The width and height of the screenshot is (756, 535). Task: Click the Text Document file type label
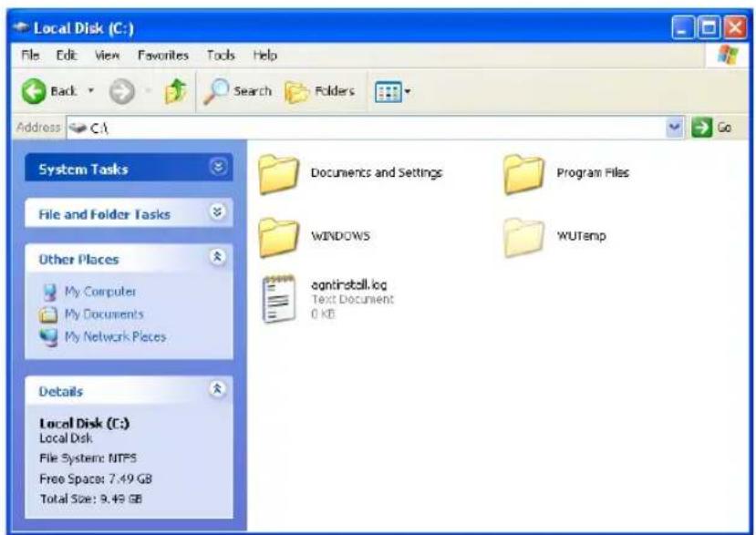coord(352,299)
